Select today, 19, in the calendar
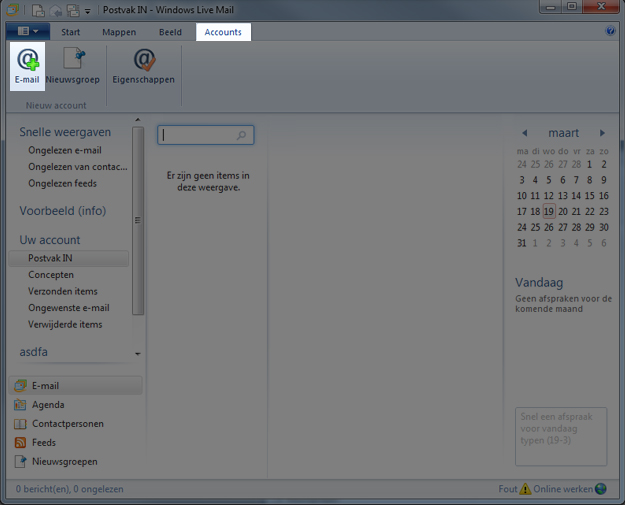This screenshot has height=505, width=627. (549, 211)
